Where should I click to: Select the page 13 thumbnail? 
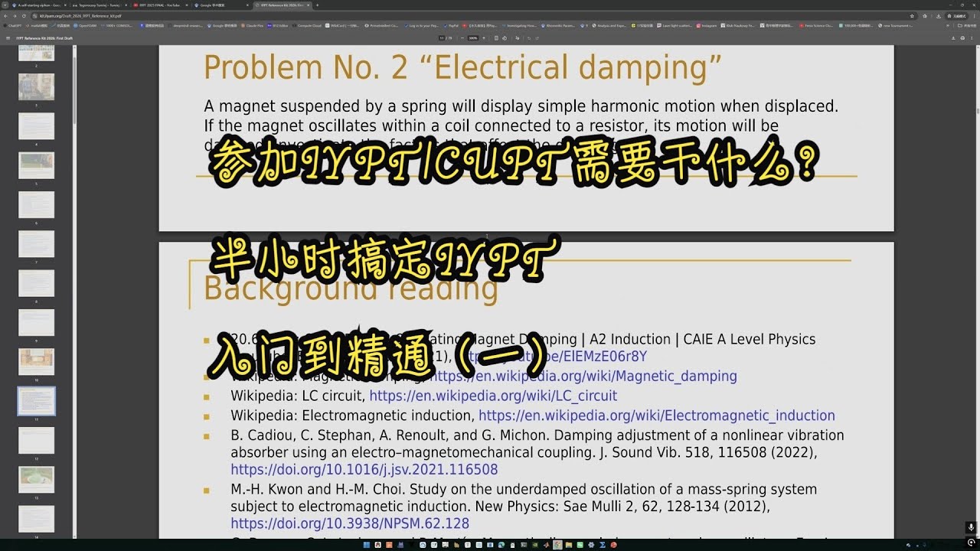(37, 480)
